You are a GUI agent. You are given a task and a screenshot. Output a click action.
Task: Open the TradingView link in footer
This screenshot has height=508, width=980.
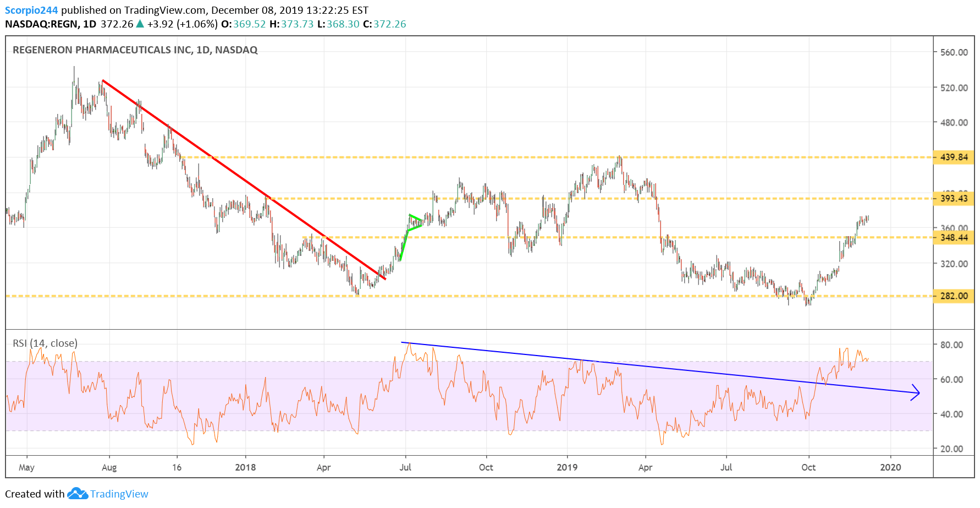point(119,494)
